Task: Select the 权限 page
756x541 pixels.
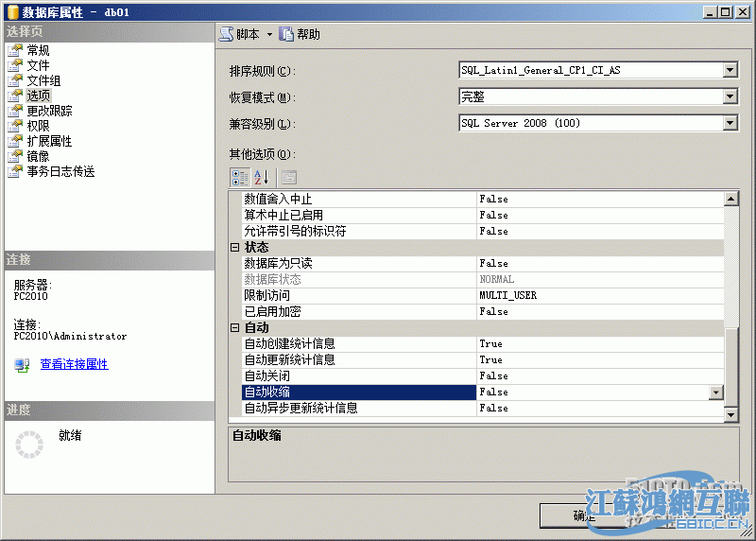Action: 38,126
